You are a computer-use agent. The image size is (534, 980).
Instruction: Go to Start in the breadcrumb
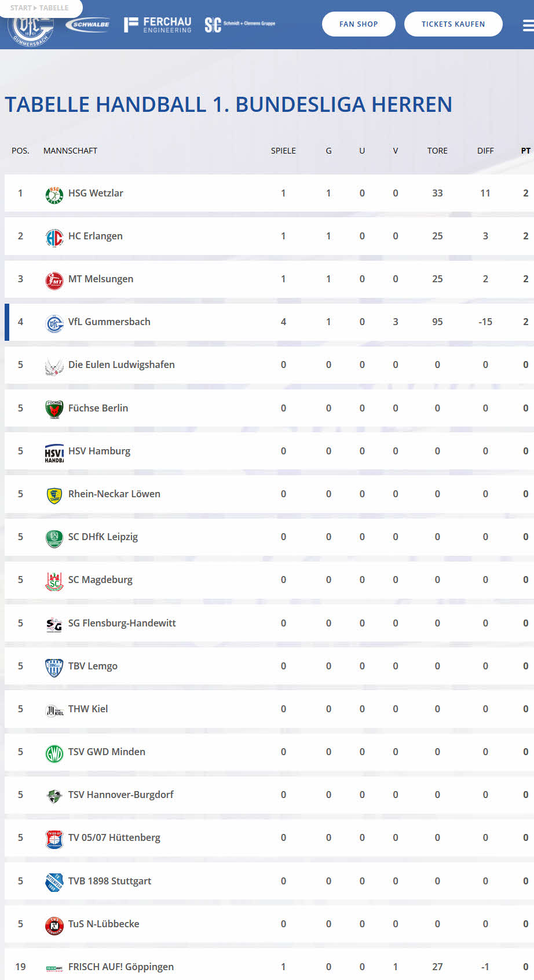click(x=20, y=8)
